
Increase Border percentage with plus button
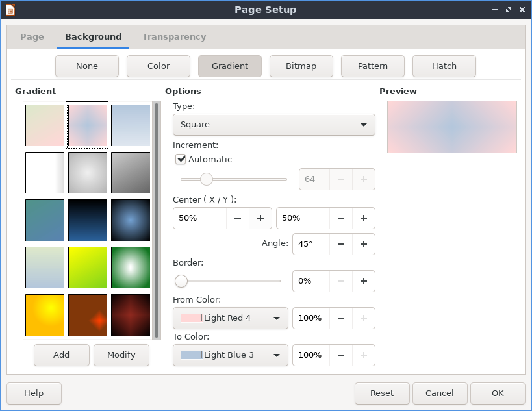click(364, 281)
